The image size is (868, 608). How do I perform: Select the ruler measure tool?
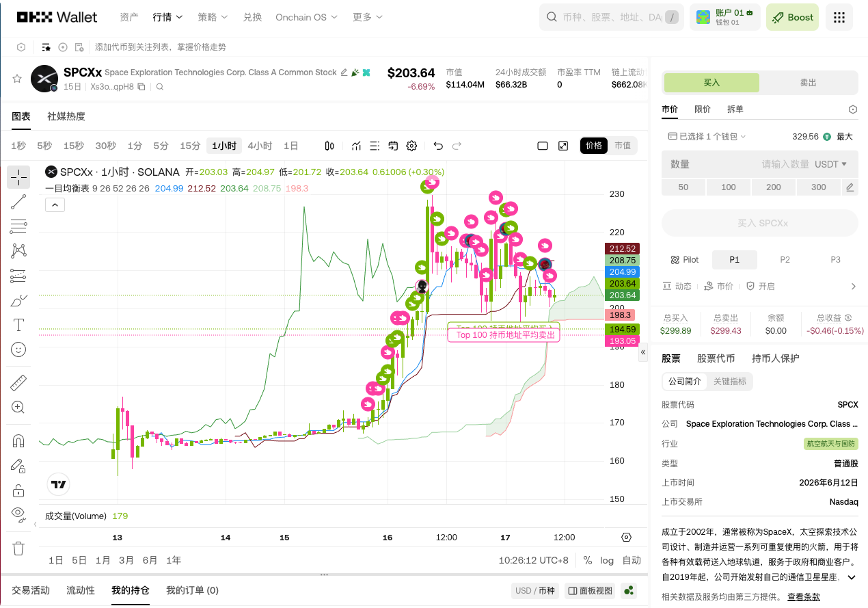point(18,383)
